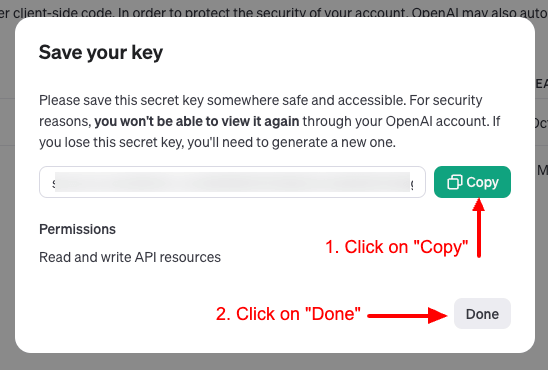548x370 pixels.
Task: Click the "Read and write API resources" text
Action: (x=130, y=257)
